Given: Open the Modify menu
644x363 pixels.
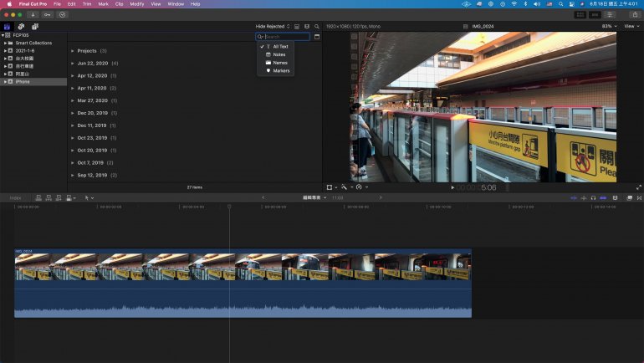Looking at the screenshot, I should tap(136, 4).
